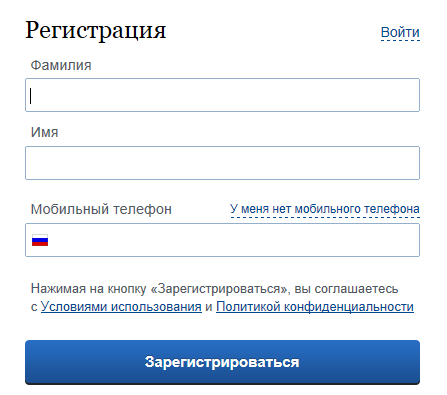This screenshot has width=447, height=395.
Task: Click the word использования in the terms link
Action: (156, 307)
